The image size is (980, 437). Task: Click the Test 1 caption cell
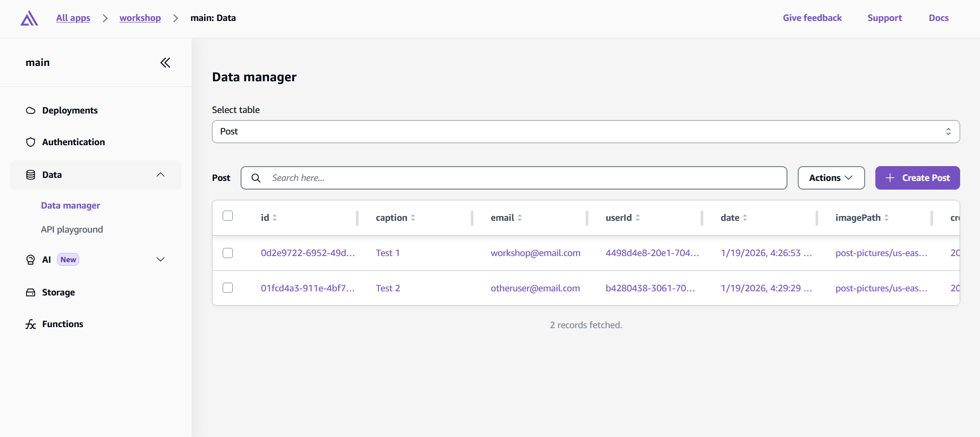pos(388,253)
